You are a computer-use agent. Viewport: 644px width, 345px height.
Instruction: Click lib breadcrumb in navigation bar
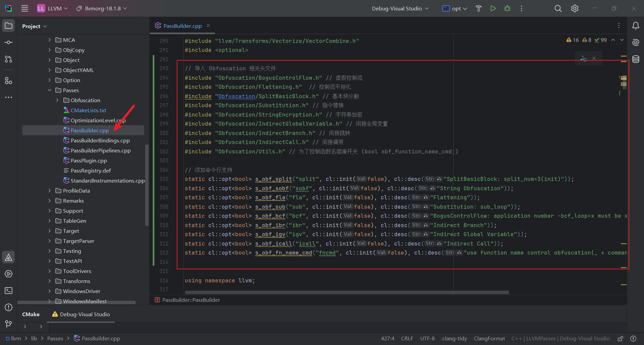34,338
